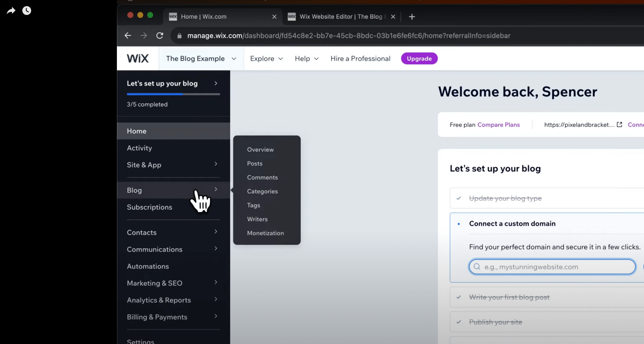The width and height of the screenshot is (644, 344).
Task: Click the Update your blog type checkmark
Action: (459, 198)
